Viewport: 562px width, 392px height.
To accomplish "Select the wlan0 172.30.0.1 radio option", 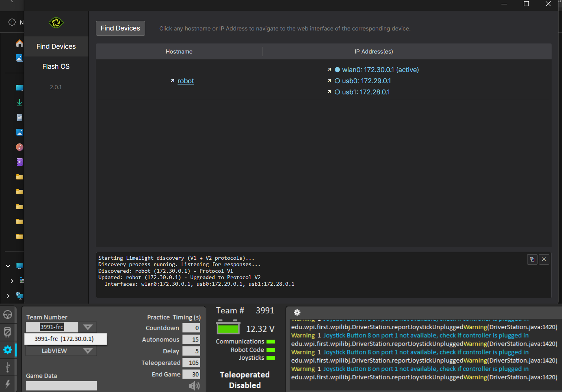I will [x=337, y=70].
